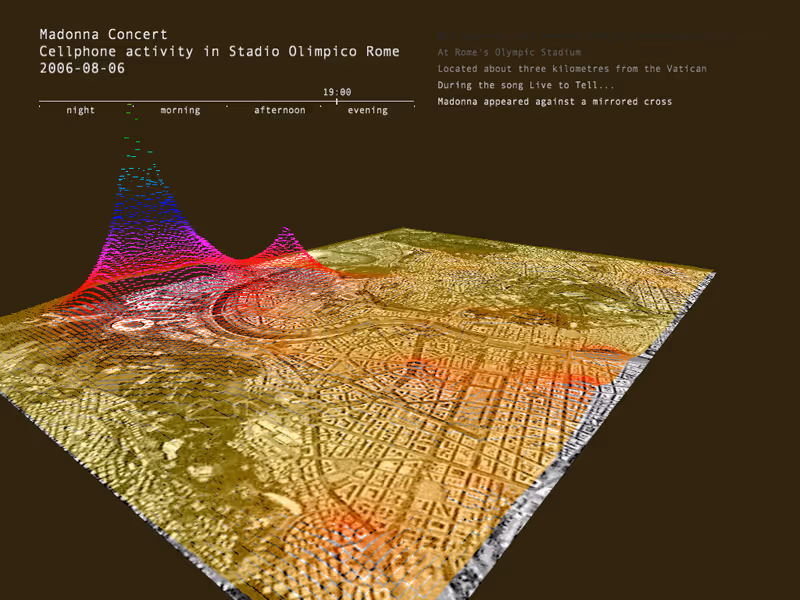Click 'During the song Live to Tell...' line
Image resolution: width=800 pixels, height=600 pixels.
pos(526,85)
